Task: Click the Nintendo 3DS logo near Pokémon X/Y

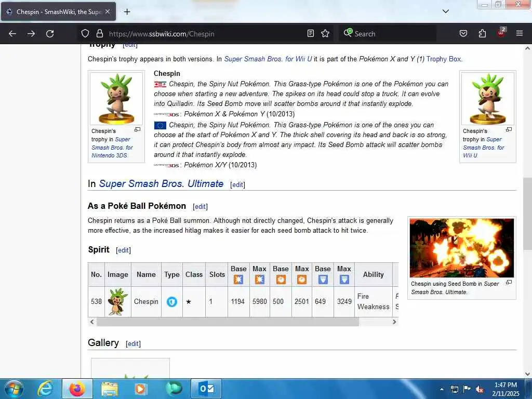Action: coord(166,166)
